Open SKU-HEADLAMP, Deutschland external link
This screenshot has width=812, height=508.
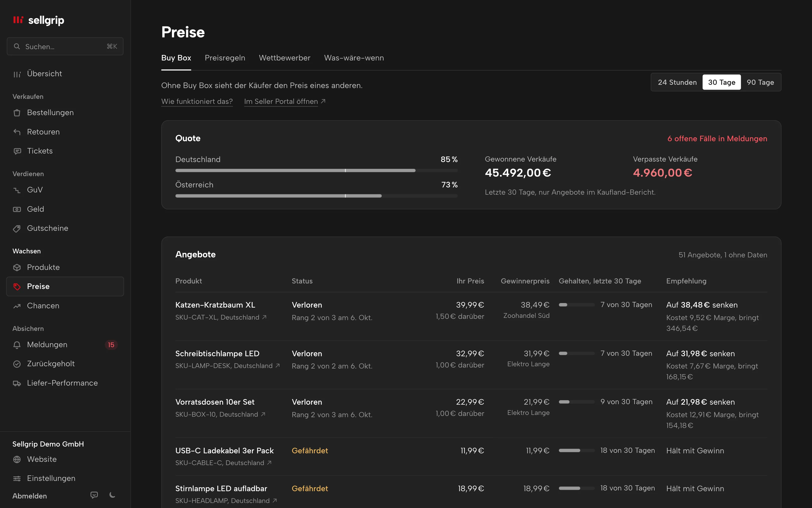[x=226, y=501]
